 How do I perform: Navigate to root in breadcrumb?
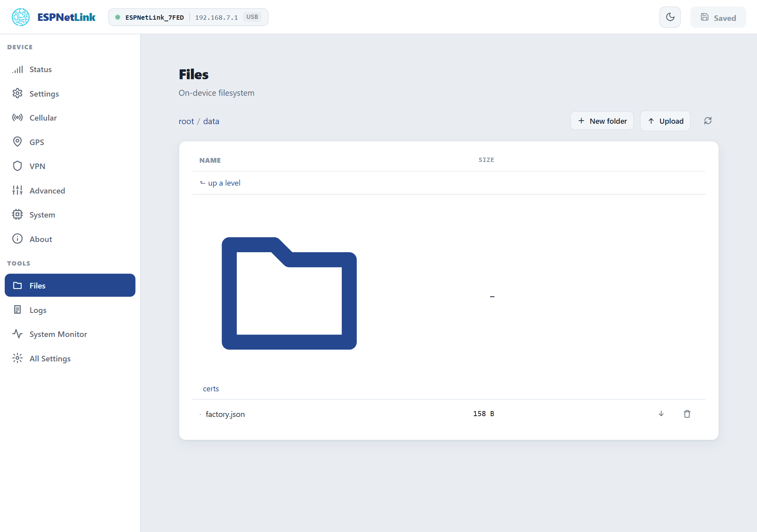pos(186,121)
